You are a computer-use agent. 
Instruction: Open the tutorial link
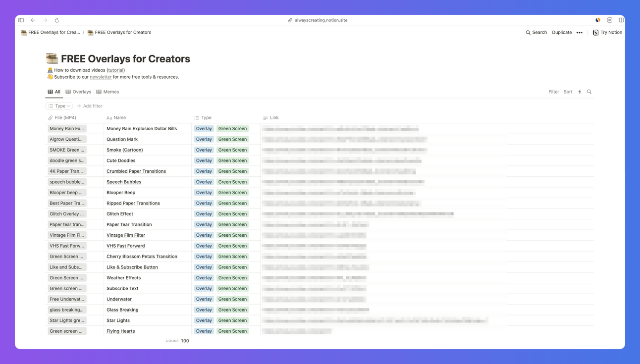coord(115,70)
